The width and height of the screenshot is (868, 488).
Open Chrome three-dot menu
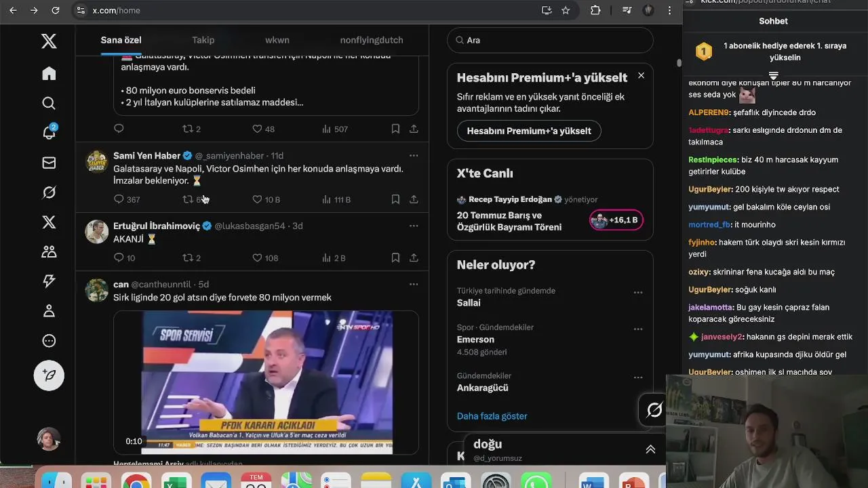pyautogui.click(x=669, y=10)
